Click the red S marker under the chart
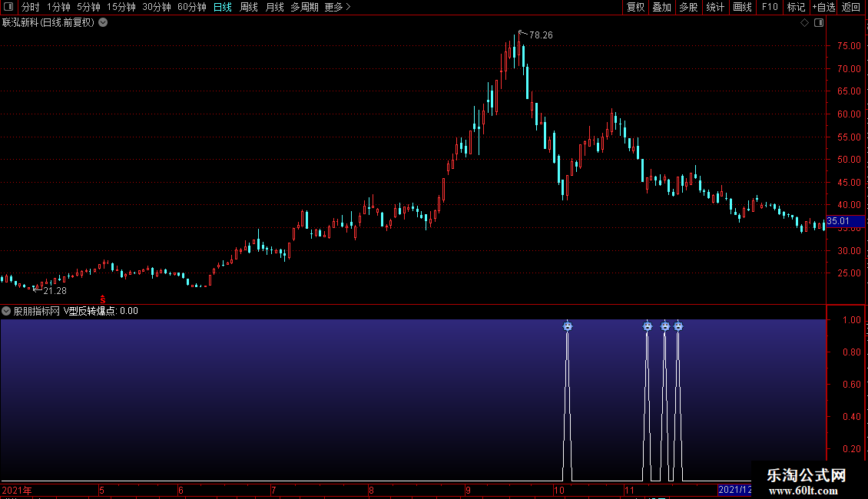This screenshot has height=499, width=868. coord(103,299)
